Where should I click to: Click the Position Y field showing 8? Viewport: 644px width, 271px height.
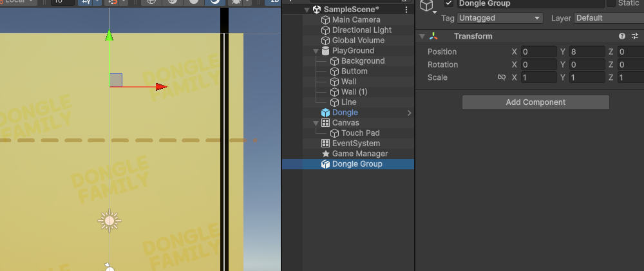click(x=587, y=51)
